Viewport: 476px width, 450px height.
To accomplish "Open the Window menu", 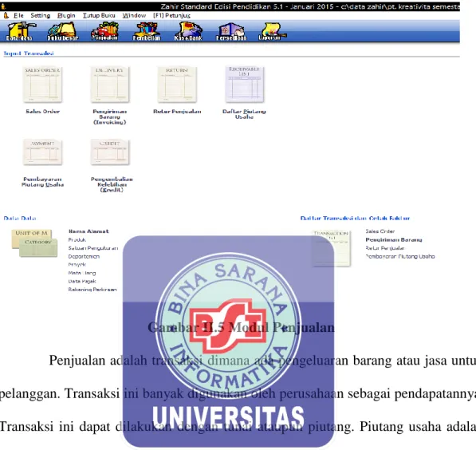I will pyautogui.click(x=134, y=15).
